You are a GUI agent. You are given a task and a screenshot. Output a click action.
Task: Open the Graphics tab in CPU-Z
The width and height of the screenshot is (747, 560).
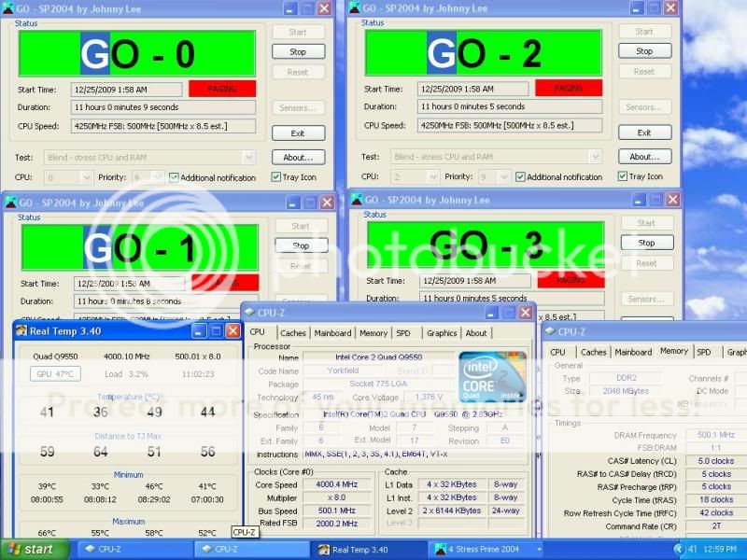(441, 333)
